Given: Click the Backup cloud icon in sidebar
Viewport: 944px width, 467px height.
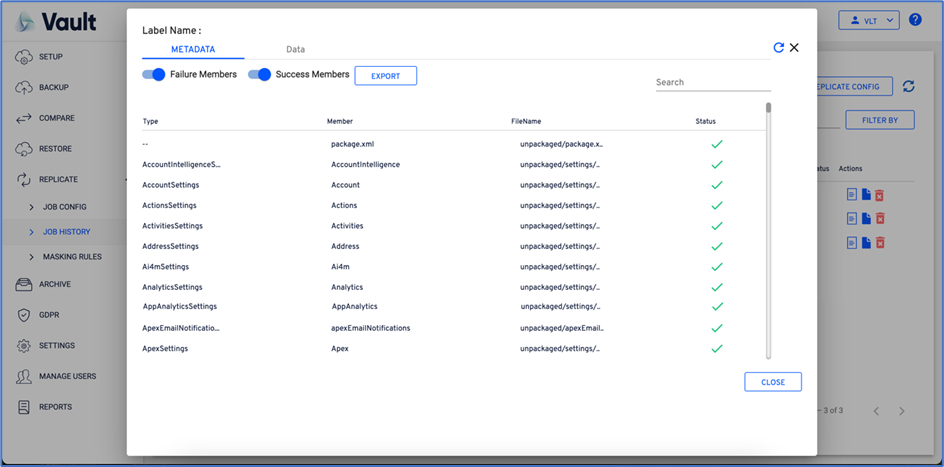Looking at the screenshot, I should (x=24, y=87).
